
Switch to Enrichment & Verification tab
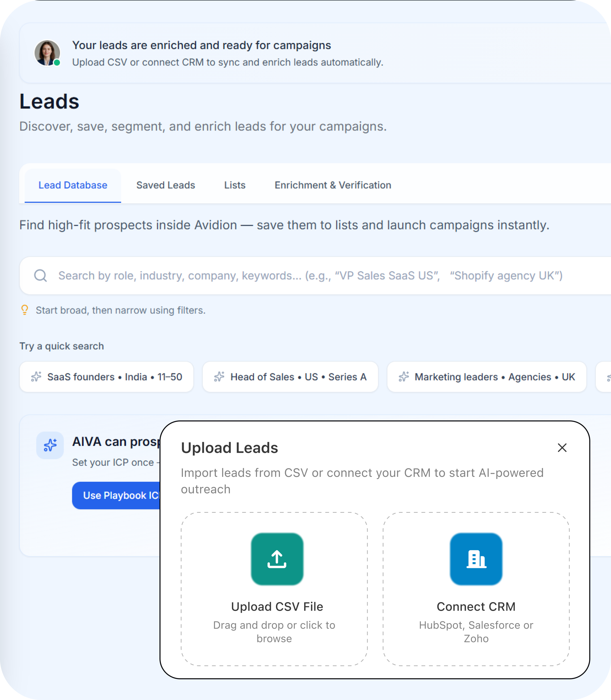[x=332, y=185]
